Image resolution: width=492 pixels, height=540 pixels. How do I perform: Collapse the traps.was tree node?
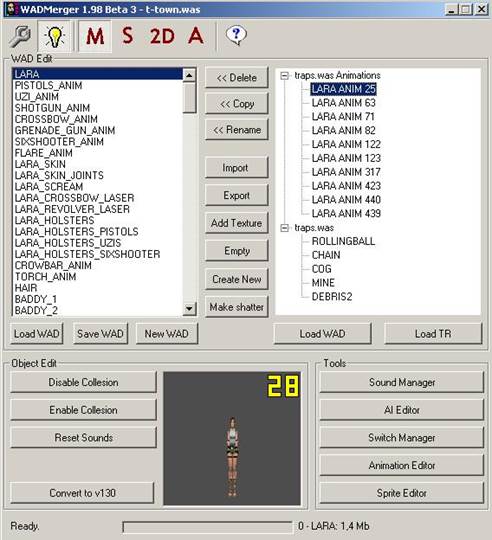point(284,228)
